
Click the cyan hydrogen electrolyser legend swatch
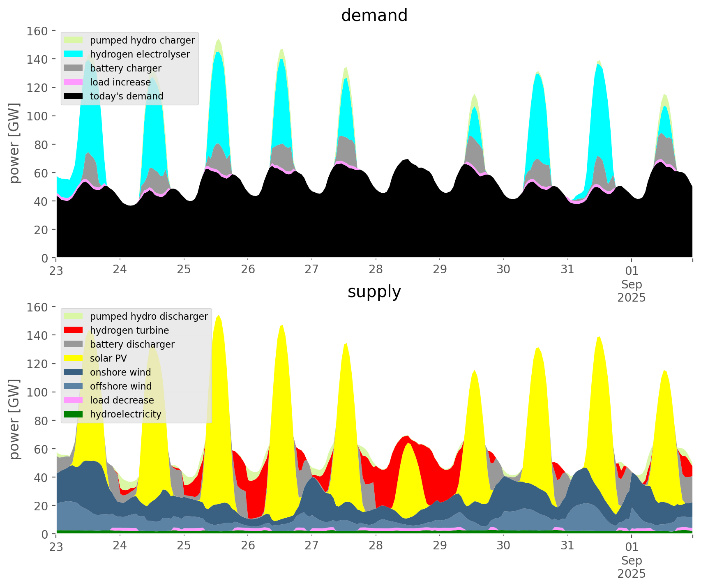click(x=74, y=54)
